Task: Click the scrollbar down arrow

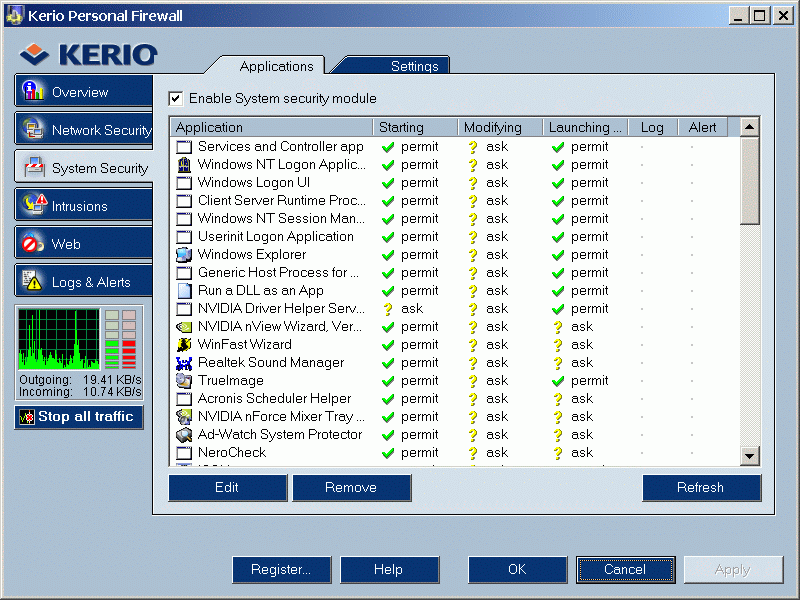Action: click(x=749, y=456)
